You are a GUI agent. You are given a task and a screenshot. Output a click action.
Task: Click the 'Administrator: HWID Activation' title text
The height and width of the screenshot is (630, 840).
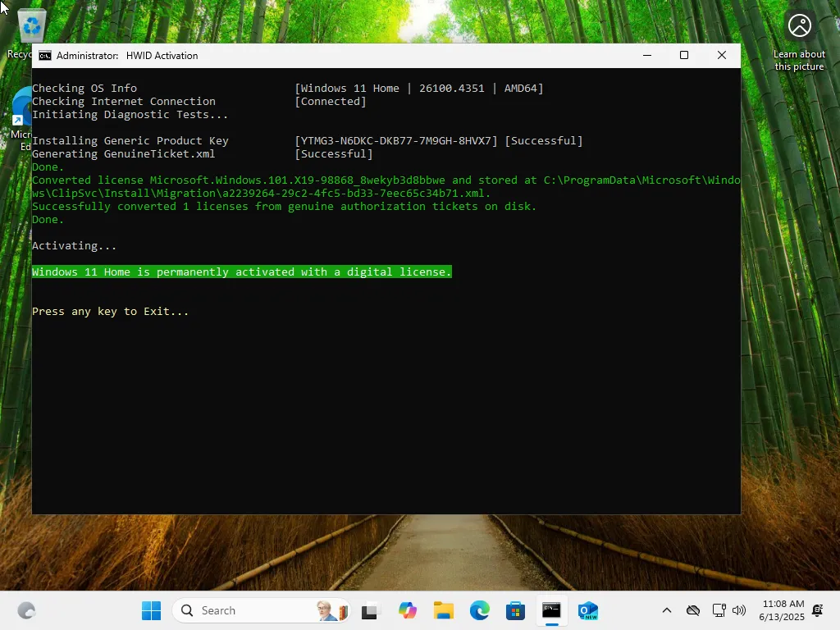click(127, 56)
